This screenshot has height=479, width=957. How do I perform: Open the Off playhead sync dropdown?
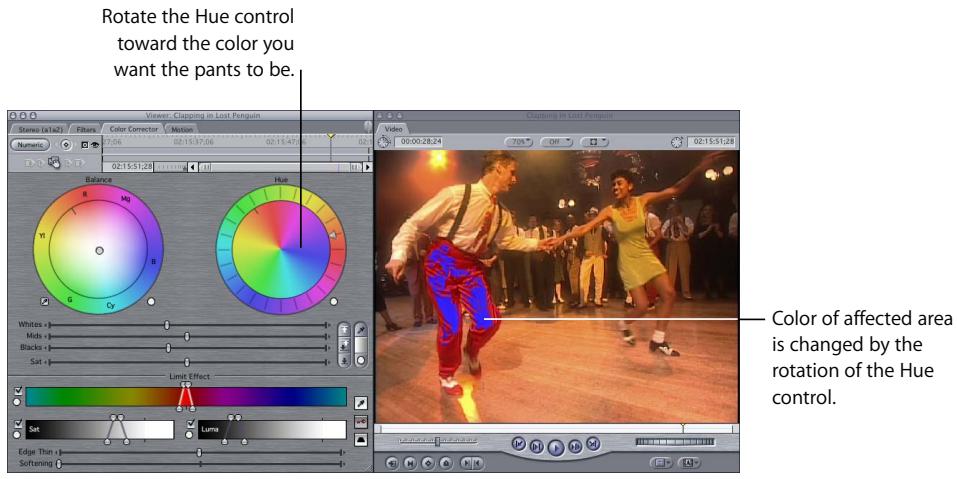pos(555,142)
